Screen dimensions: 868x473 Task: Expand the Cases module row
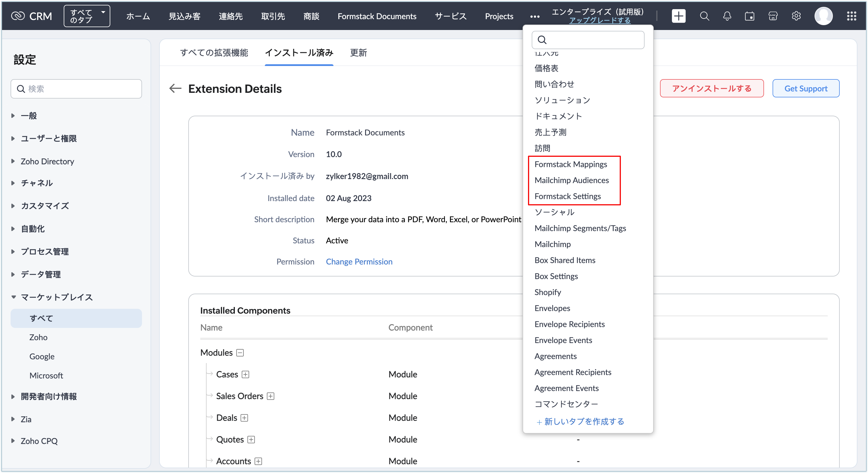(x=246, y=375)
